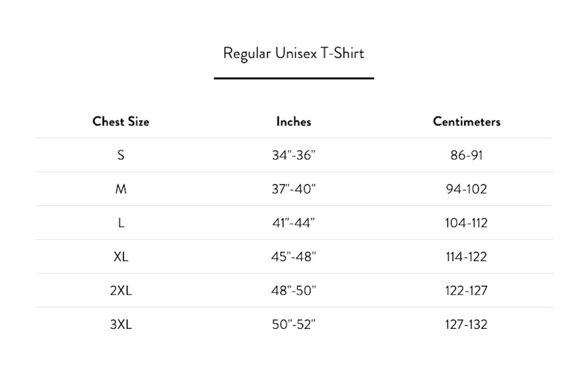
Task: Click the 127-132 centimeters cell
Action: pyautogui.click(x=466, y=324)
